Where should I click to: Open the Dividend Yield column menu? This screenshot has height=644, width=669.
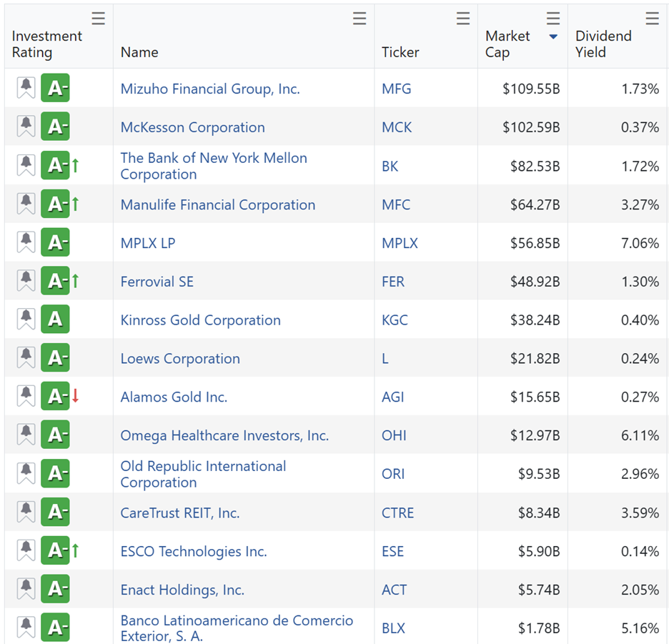652,19
